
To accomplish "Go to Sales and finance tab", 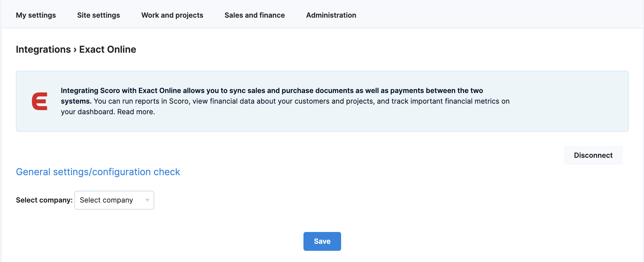I will pos(255,15).
